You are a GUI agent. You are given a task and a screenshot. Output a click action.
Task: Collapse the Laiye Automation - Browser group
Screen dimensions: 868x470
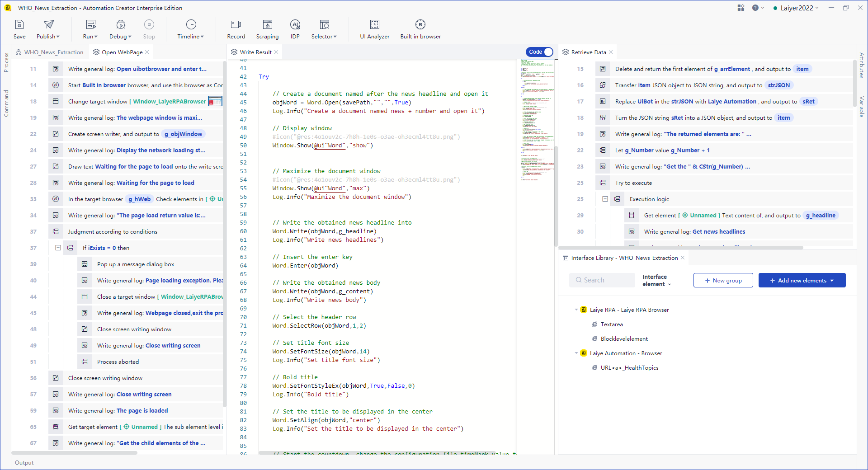tap(576, 353)
